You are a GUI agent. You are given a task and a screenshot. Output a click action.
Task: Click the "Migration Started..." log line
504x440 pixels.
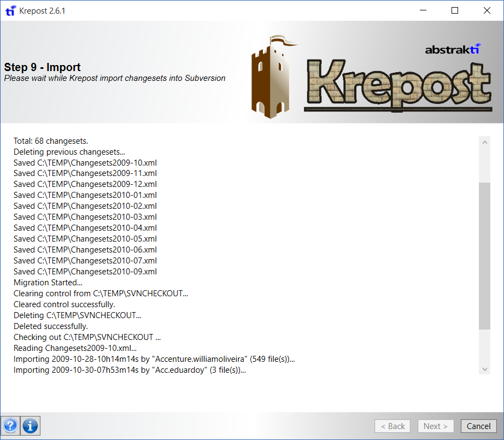[48, 283]
